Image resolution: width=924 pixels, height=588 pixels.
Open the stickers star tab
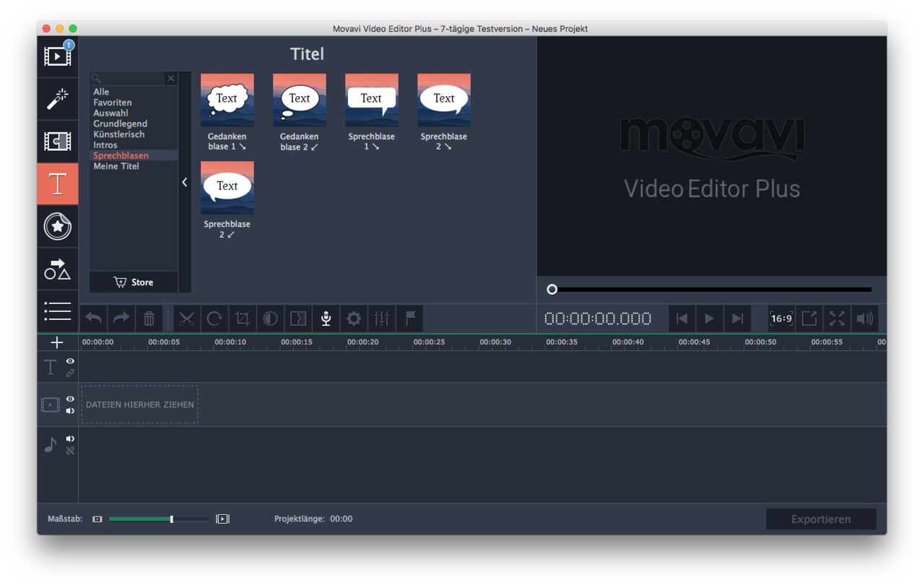tap(58, 227)
